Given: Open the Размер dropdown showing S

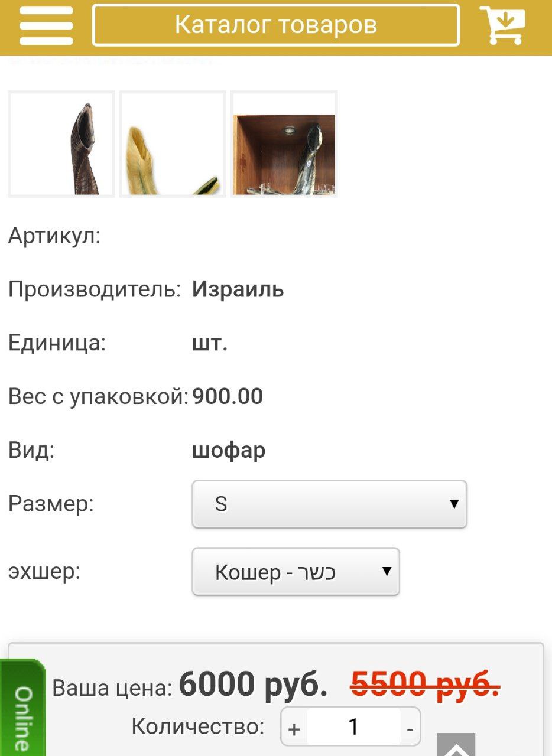Looking at the screenshot, I should 330,504.
